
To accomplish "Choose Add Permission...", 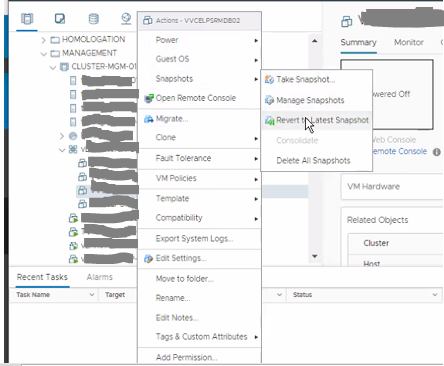I will (199, 357).
